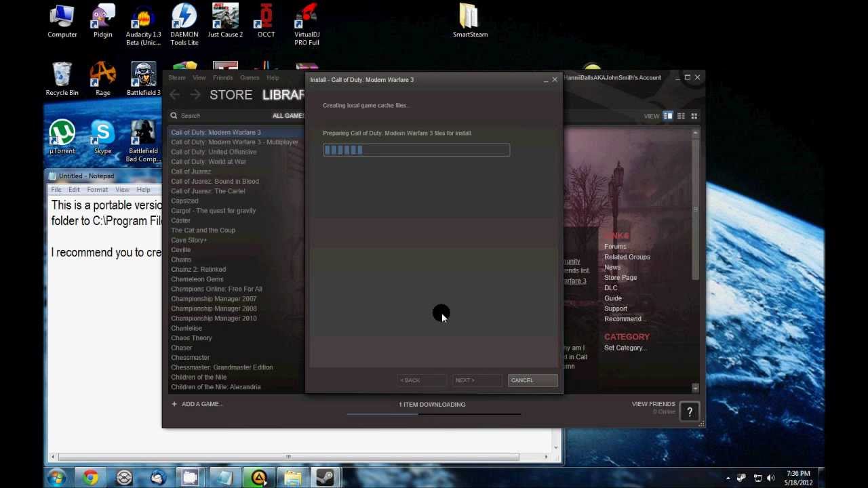This screenshot has width=868, height=488.
Task: Open the Edit menu in Notepad
Action: click(x=74, y=190)
